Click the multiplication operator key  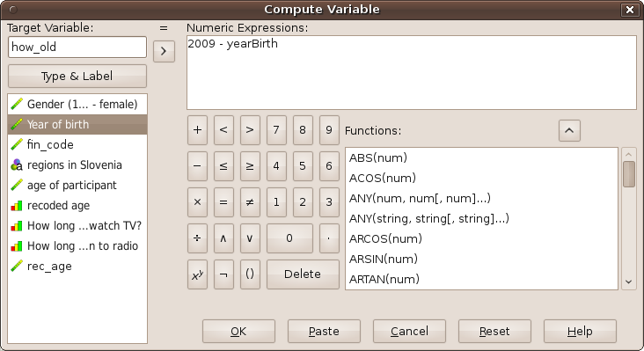coord(197,202)
